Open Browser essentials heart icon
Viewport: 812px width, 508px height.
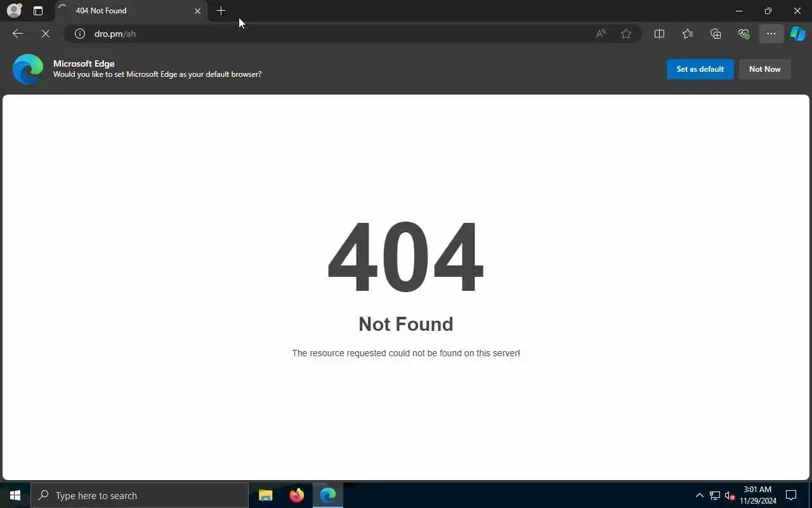point(743,34)
